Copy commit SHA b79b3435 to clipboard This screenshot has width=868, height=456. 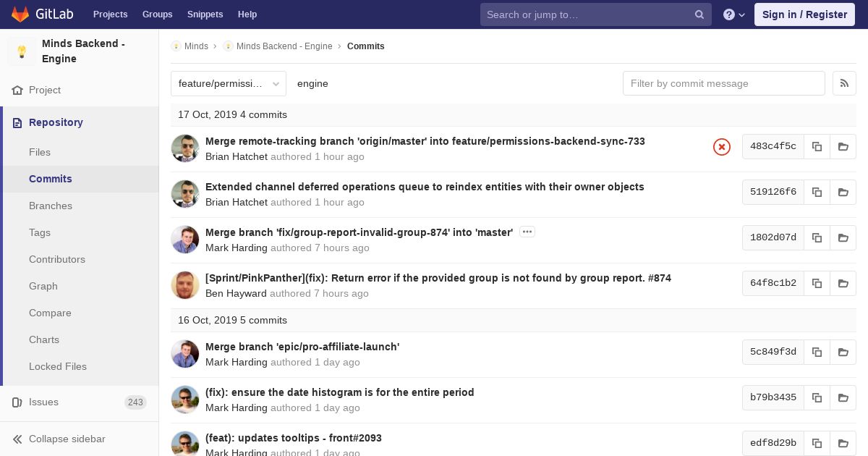tap(817, 397)
